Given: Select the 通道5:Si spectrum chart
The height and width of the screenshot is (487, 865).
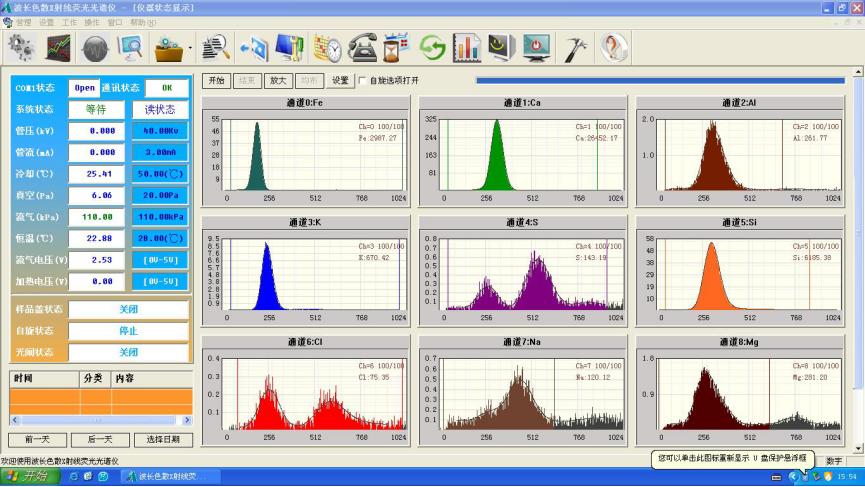Looking at the screenshot, I should (740, 271).
